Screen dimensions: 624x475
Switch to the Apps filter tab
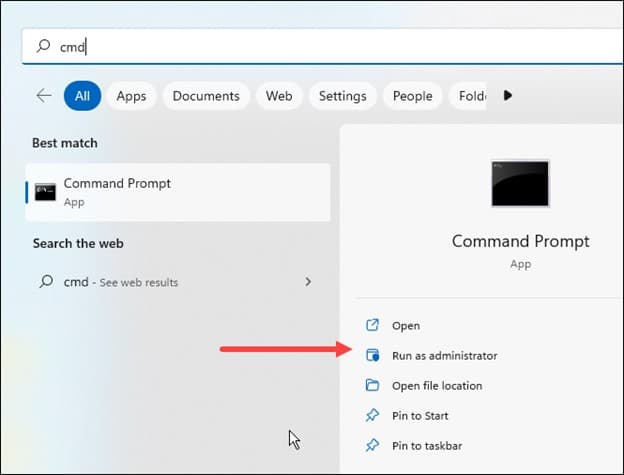point(131,96)
